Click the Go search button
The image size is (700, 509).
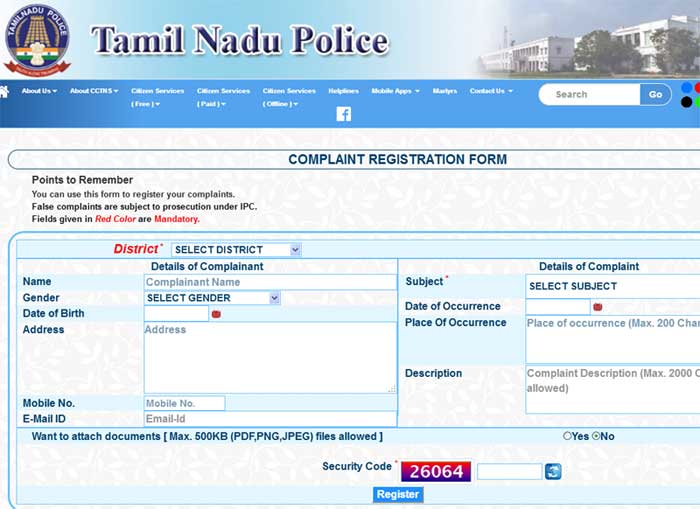[x=655, y=95]
